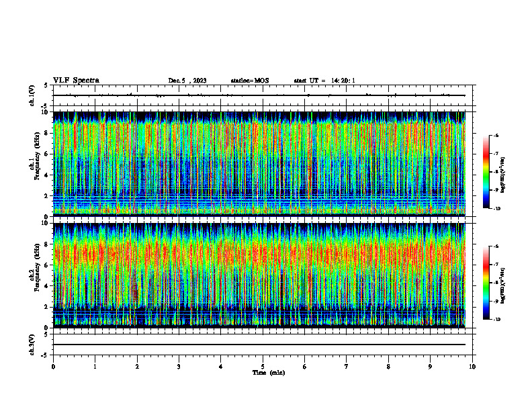Click the time axis tick label "1"
Image resolution: width=532 pixels, height=411 pixels.
[95, 367]
